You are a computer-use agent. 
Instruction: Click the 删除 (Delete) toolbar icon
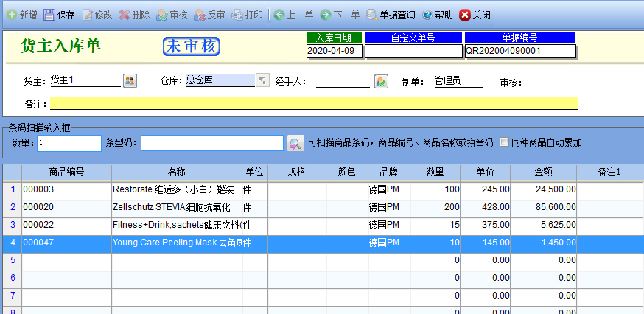click(125, 15)
